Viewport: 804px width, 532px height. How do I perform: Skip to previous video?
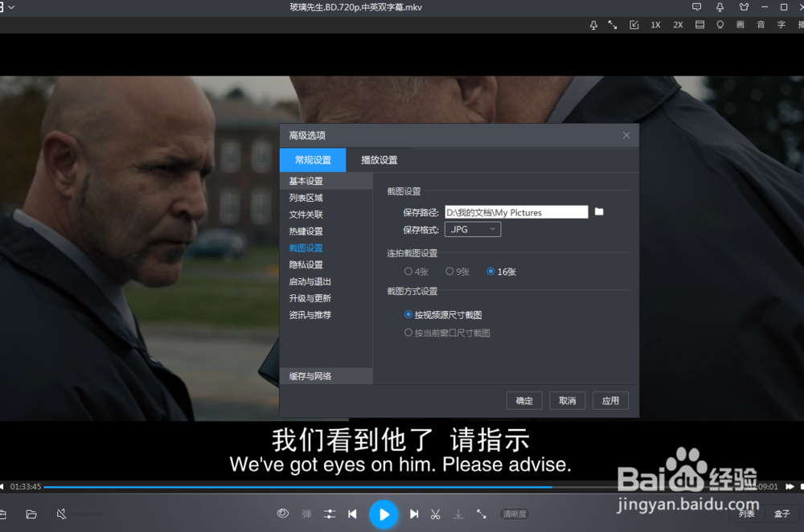click(352, 514)
